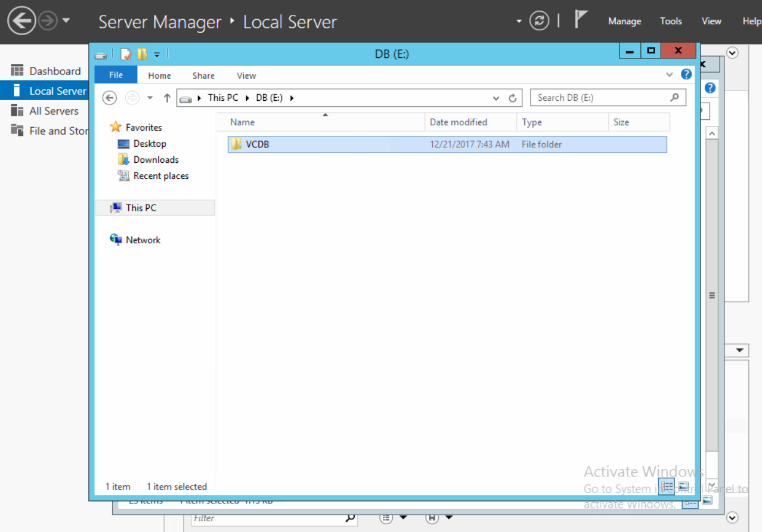Go back in the DB (E:) Explorer window
This screenshot has width=762, height=532.
click(x=110, y=98)
